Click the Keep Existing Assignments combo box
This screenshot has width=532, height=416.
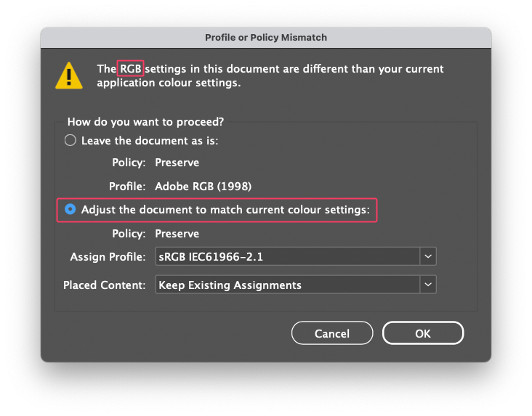(x=296, y=285)
